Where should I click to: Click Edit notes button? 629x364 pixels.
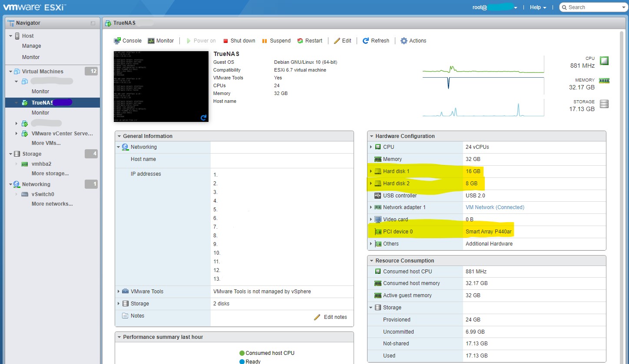(331, 317)
